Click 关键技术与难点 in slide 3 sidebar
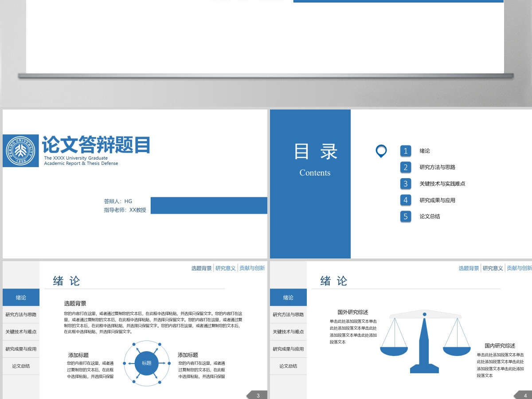Image resolution: width=532 pixels, height=399 pixels. (21, 332)
